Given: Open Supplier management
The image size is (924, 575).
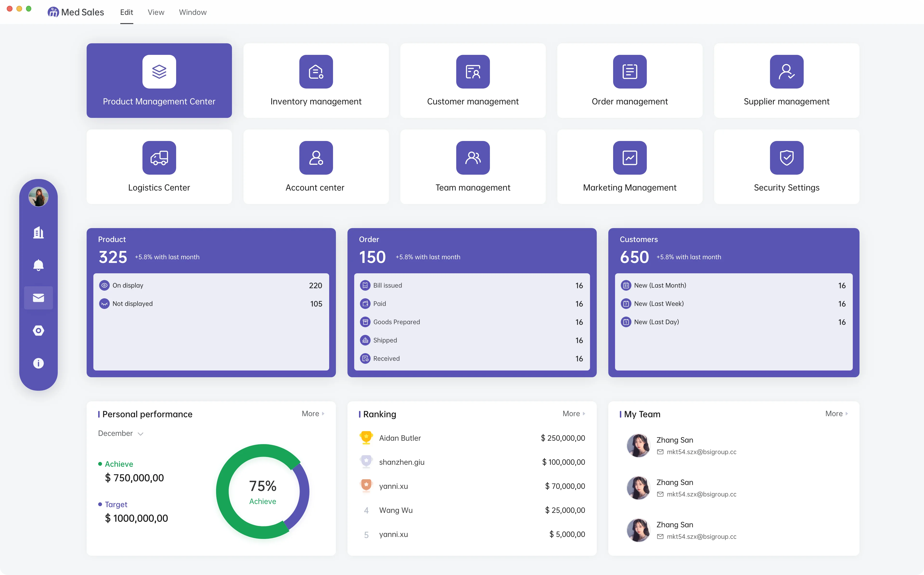Looking at the screenshot, I should [786, 81].
